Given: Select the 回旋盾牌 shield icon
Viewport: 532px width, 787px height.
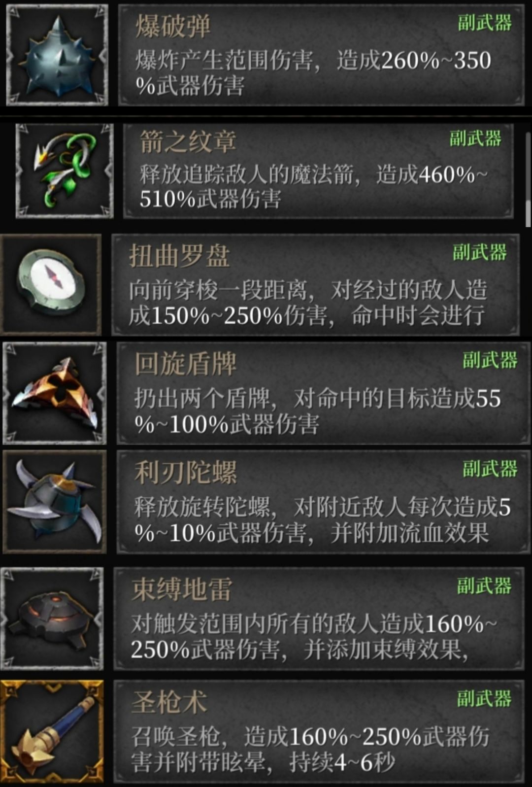Looking at the screenshot, I should click(55, 393).
